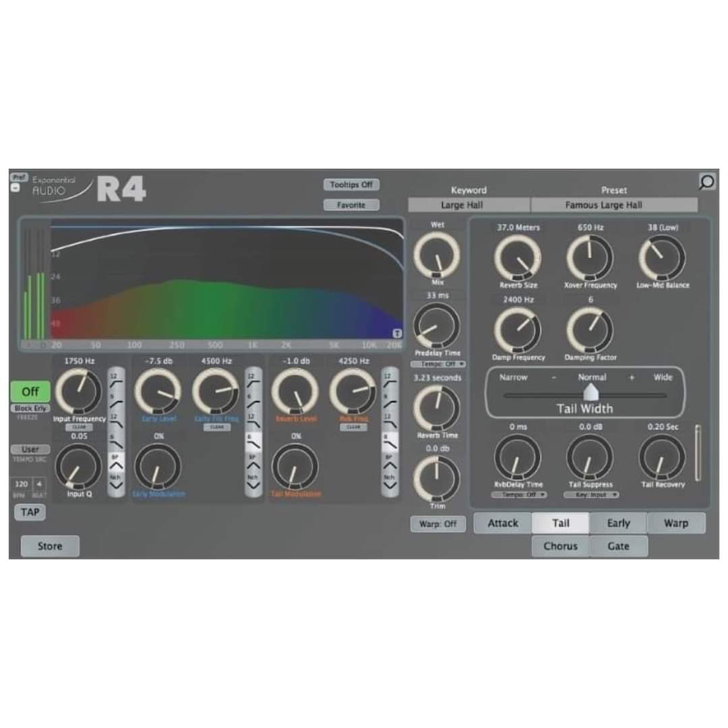
Task: Click the Damp Frequency knob
Action: 518,330
